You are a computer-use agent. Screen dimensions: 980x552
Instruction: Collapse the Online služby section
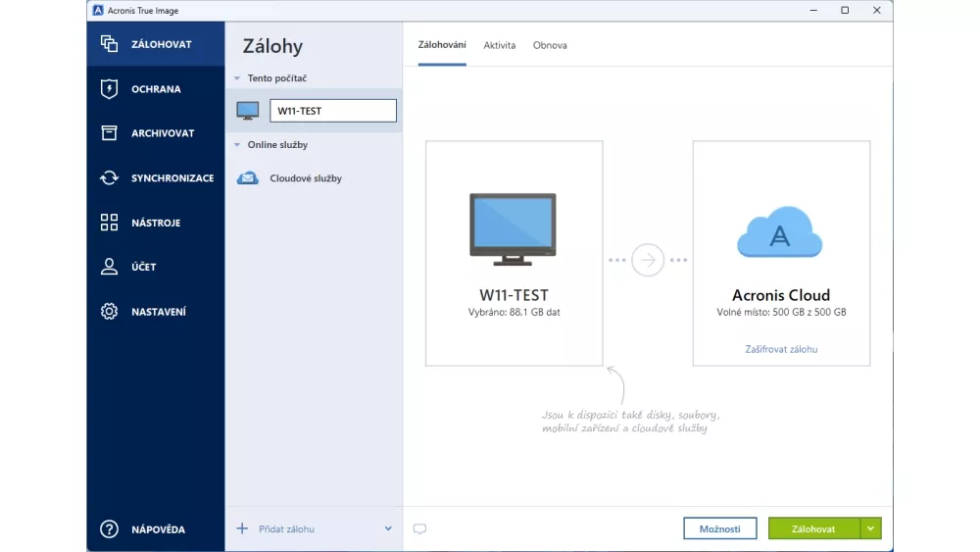tap(236, 145)
